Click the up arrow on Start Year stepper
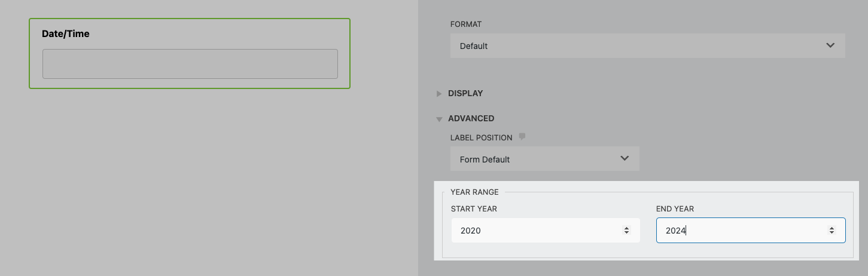868x276 pixels. pos(626,228)
